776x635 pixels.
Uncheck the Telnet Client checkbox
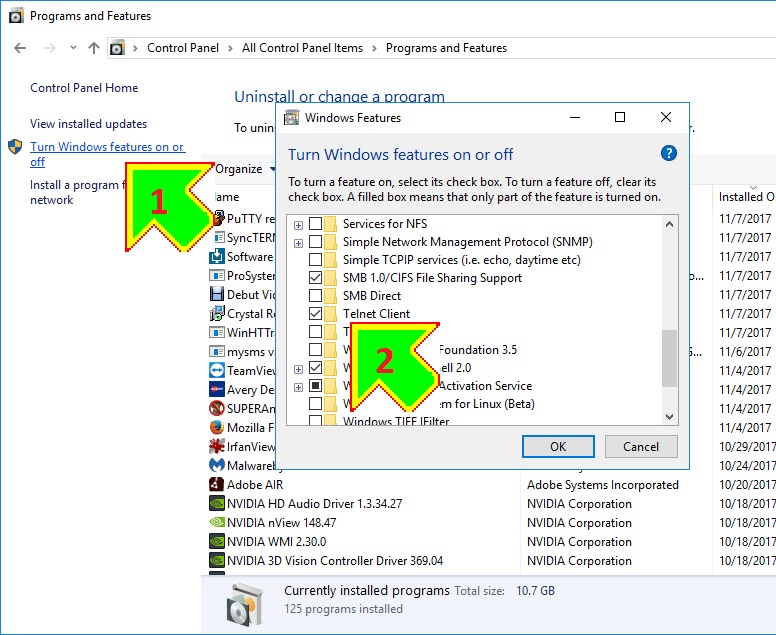click(x=315, y=313)
